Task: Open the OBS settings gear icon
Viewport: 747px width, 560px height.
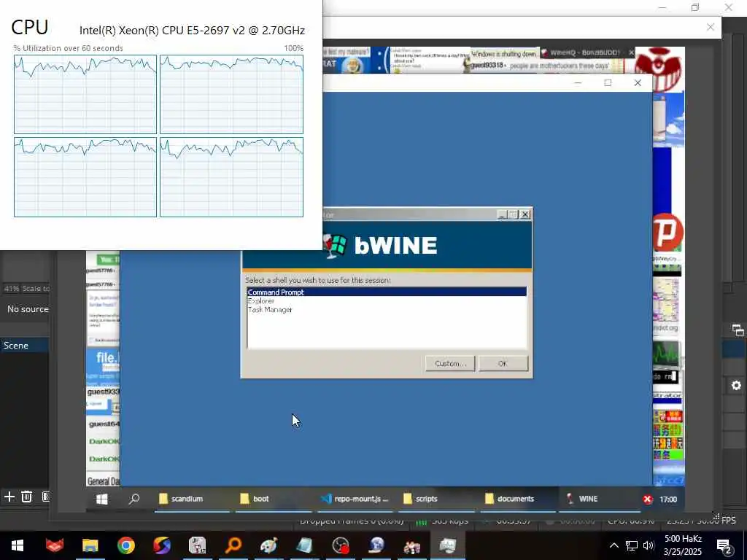Action: click(736, 385)
